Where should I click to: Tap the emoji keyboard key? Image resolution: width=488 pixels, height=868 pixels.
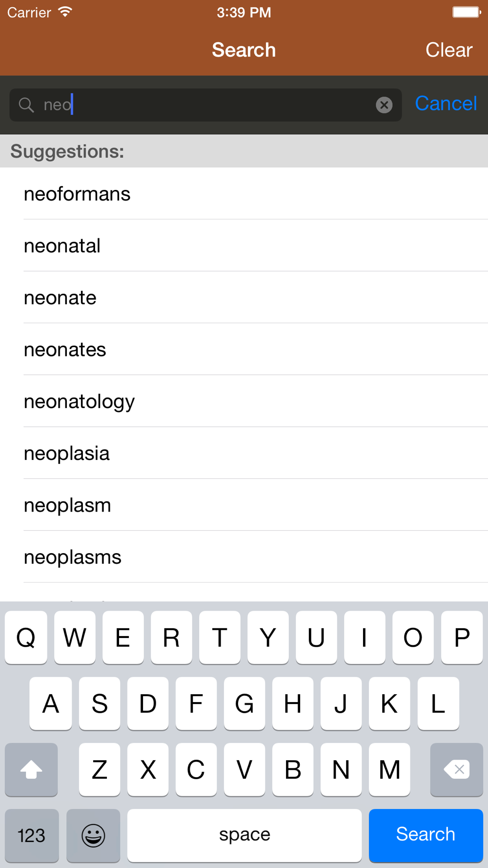(93, 835)
